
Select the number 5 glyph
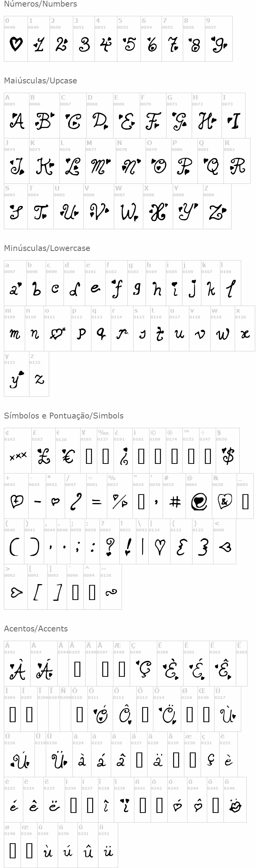(129, 44)
